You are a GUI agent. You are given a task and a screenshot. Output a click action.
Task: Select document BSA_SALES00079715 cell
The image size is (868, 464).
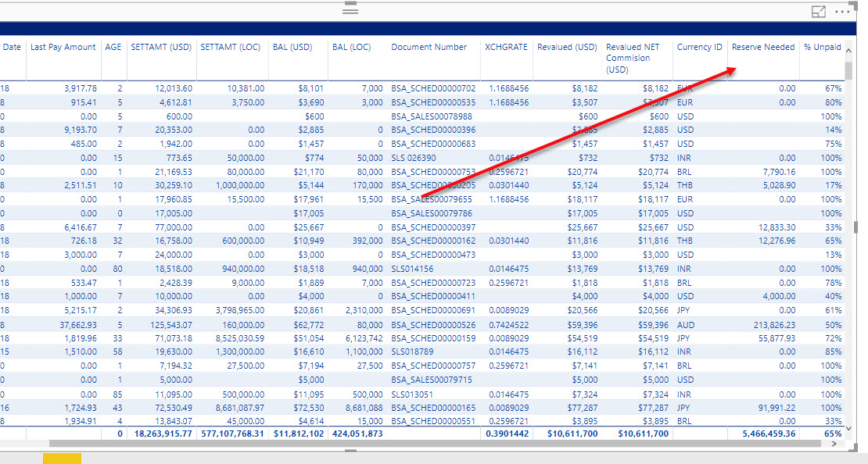click(431, 380)
